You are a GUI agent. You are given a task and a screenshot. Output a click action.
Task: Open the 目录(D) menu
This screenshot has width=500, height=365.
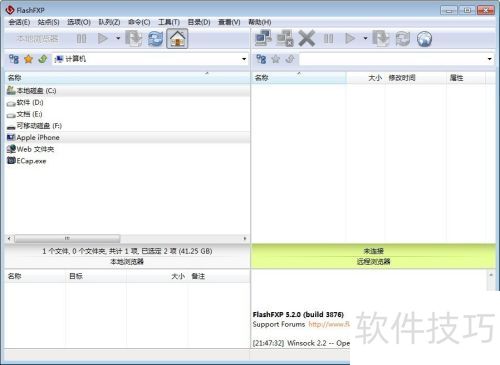click(x=199, y=22)
